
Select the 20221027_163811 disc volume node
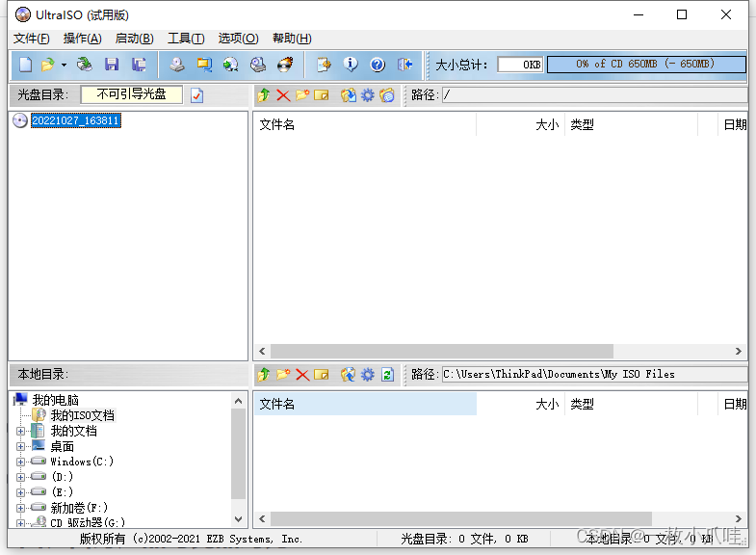pos(76,120)
